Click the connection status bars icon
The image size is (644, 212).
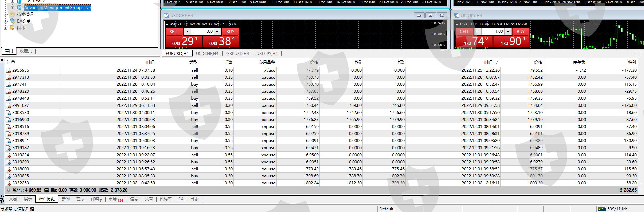pyautogui.click(x=602, y=209)
